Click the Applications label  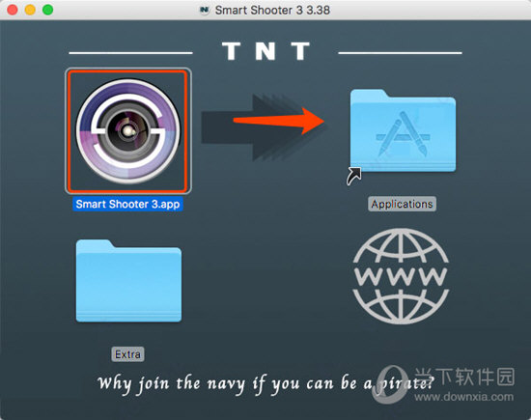(x=402, y=204)
